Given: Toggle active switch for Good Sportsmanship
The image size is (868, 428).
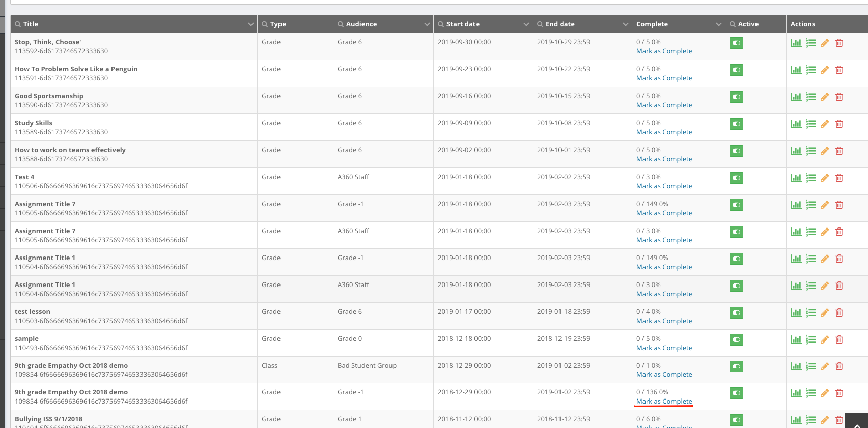Looking at the screenshot, I should coord(736,97).
